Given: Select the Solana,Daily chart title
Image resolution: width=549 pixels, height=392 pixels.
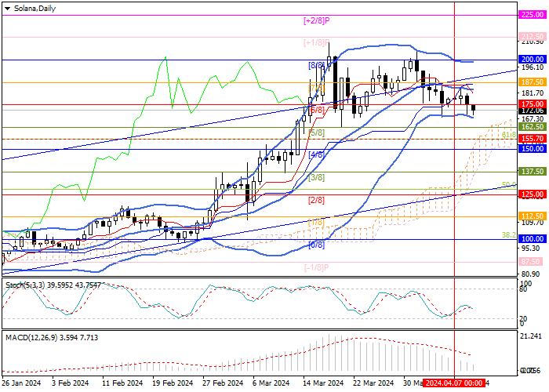Looking at the screenshot, I should 35,9.
